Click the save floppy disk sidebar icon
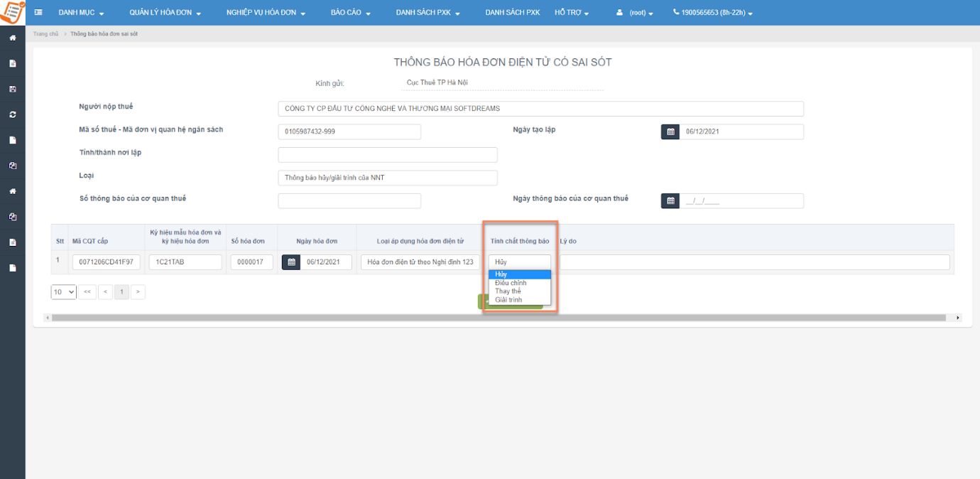This screenshot has height=479, width=980. [12, 89]
